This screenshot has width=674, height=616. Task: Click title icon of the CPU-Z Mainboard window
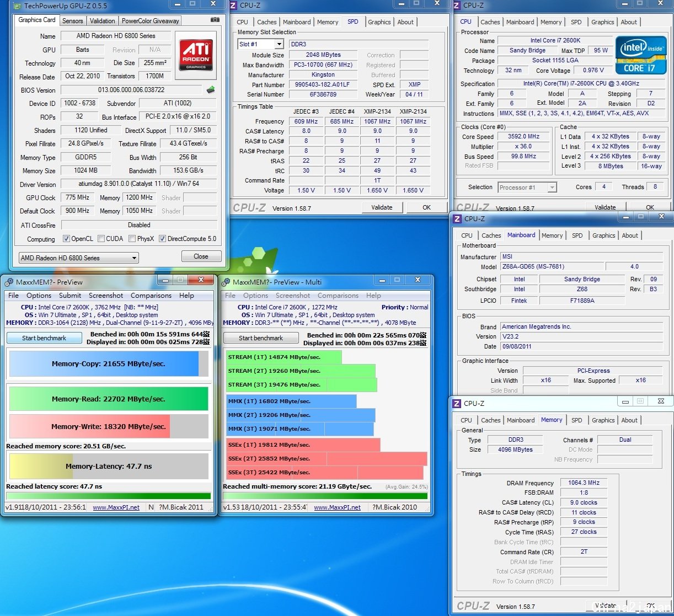pos(457,218)
